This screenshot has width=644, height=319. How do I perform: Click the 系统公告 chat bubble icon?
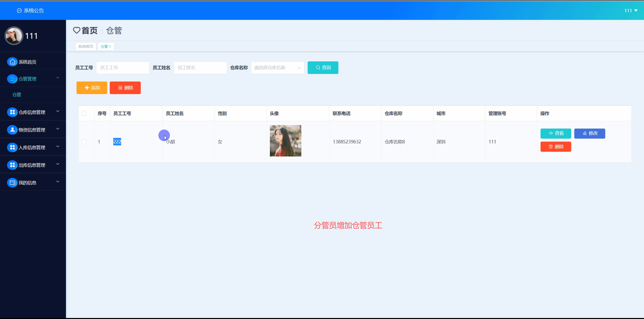pos(19,11)
